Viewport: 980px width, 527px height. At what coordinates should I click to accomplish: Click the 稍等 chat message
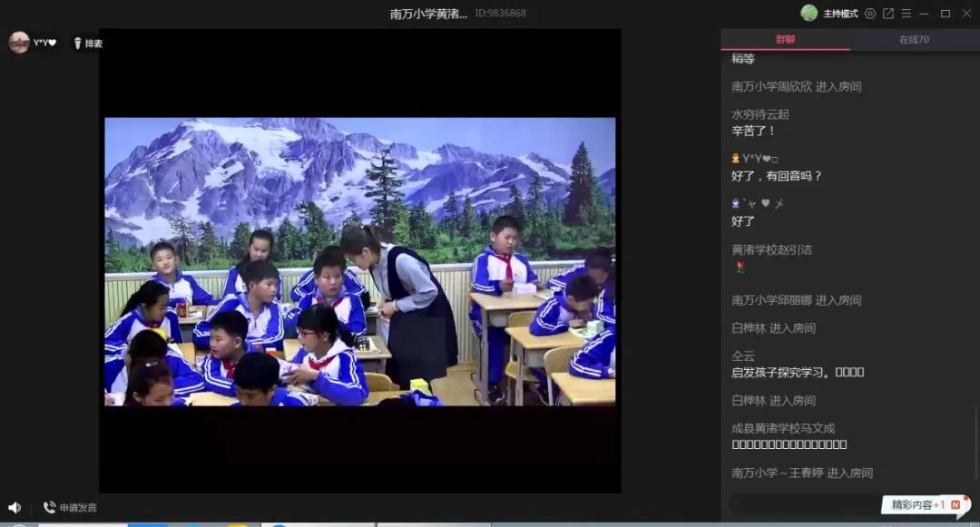743,59
